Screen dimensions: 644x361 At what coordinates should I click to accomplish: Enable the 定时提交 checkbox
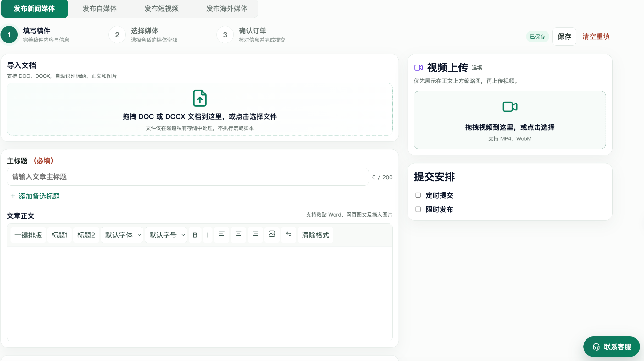[418, 195]
